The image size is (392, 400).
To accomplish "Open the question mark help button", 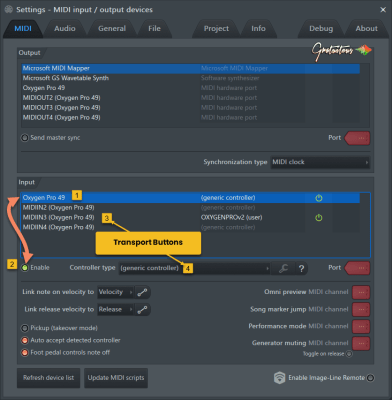I will [301, 268].
